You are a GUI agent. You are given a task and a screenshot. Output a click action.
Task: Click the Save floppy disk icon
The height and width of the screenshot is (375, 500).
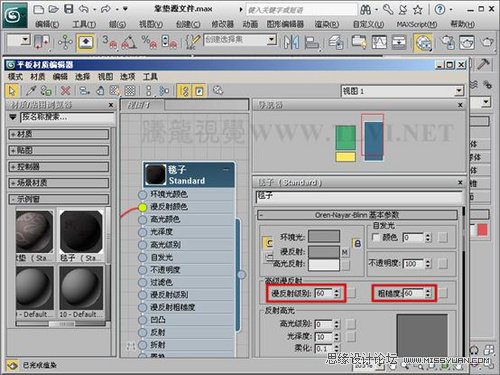coord(68,9)
